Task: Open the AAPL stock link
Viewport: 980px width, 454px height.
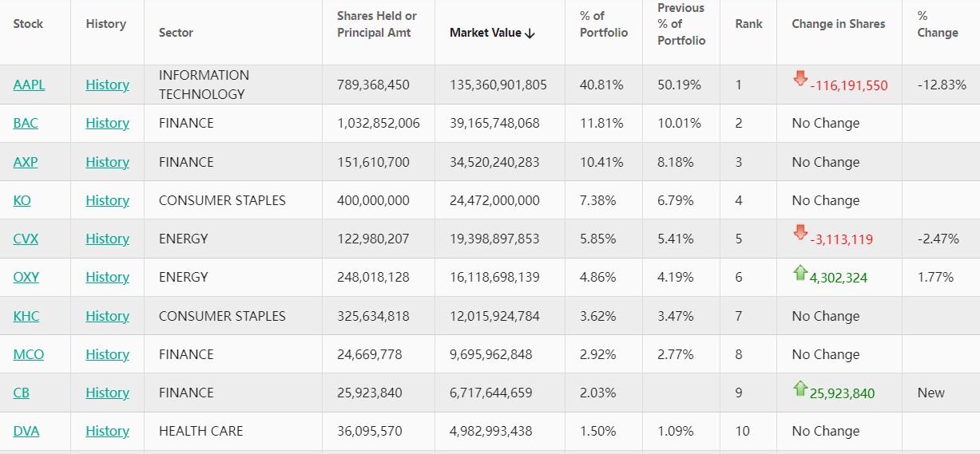Action: (29, 85)
